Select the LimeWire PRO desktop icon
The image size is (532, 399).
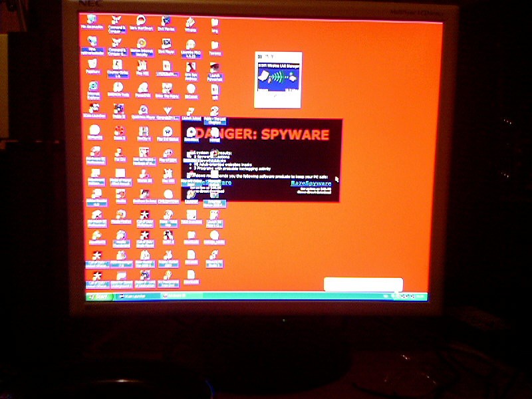[x=191, y=49]
